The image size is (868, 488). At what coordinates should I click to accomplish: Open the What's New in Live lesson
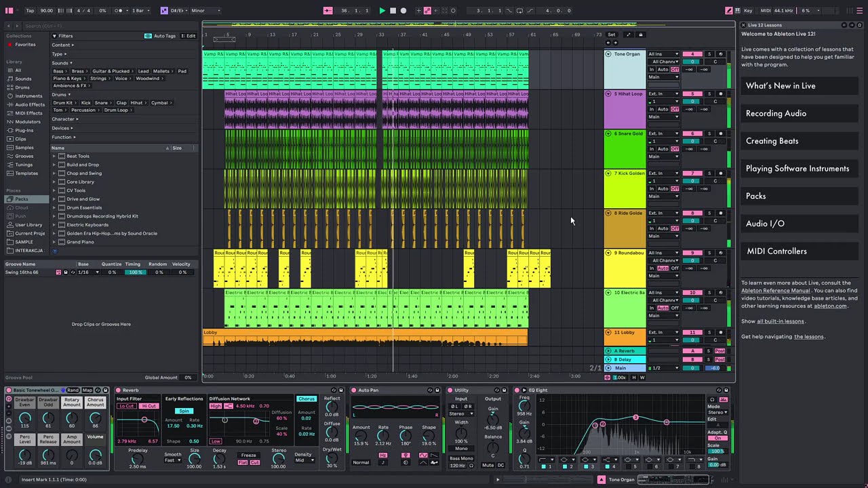(x=800, y=86)
